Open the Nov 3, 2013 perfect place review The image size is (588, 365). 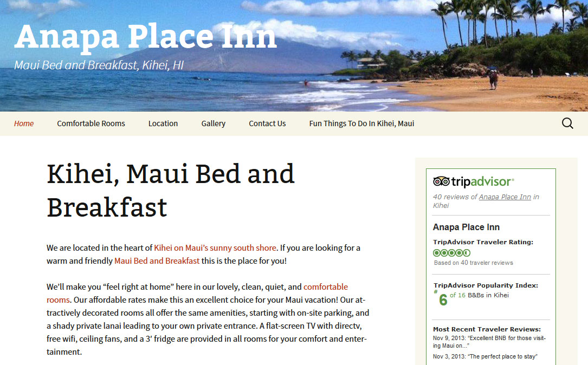485,356
